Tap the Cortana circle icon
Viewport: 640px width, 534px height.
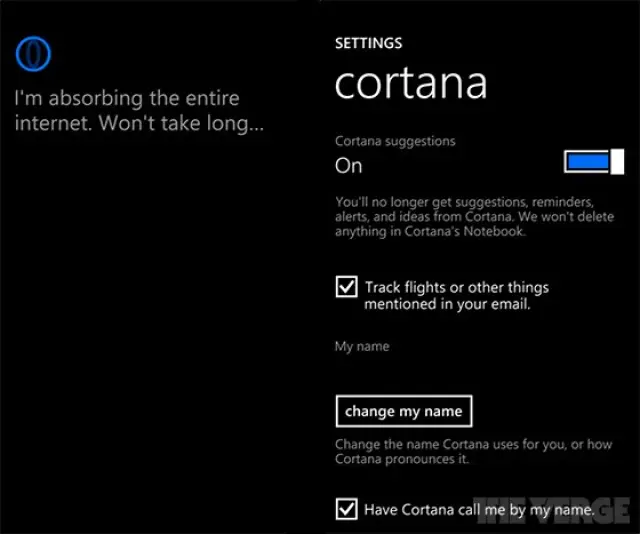[34, 53]
